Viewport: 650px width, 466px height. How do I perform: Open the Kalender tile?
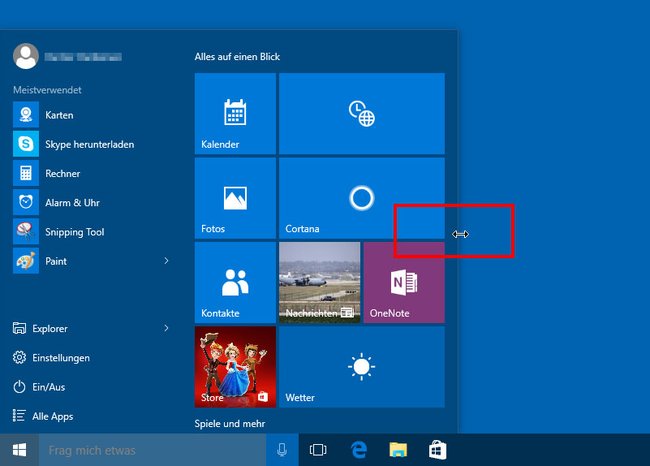click(x=235, y=114)
